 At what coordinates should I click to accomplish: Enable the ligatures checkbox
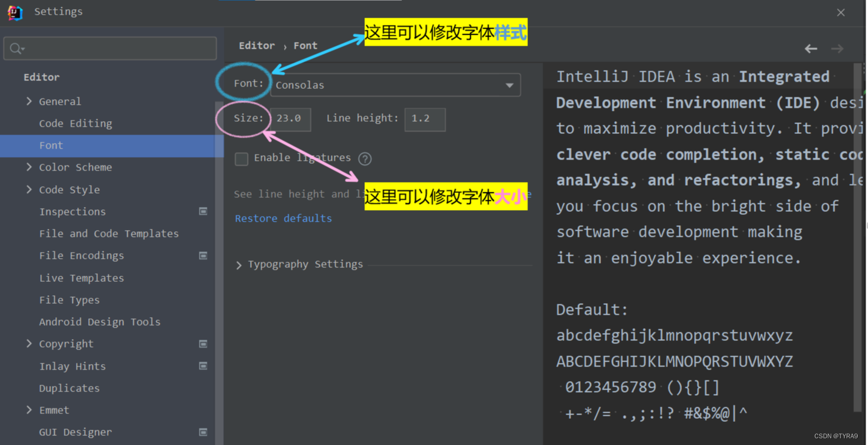coord(241,159)
